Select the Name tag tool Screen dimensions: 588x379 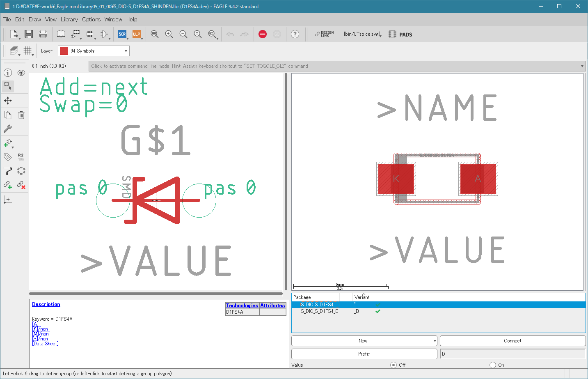(8, 157)
